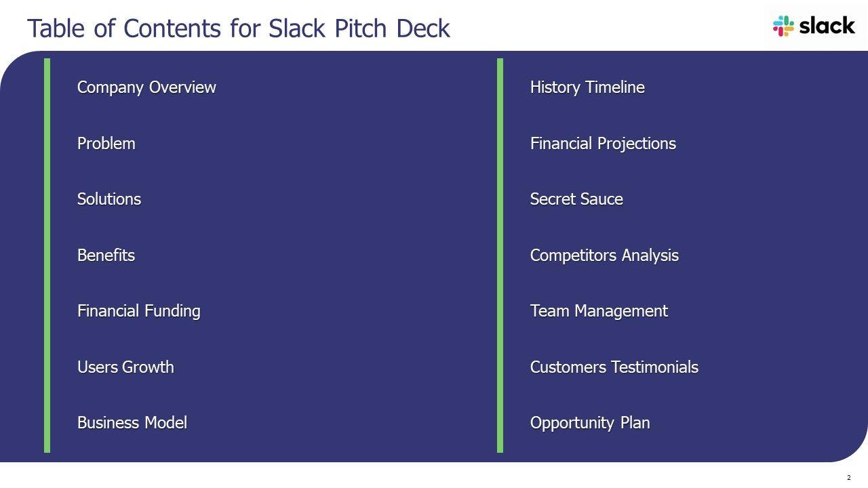Open the Benefits section link
This screenshot has height=488, width=868.
106,256
